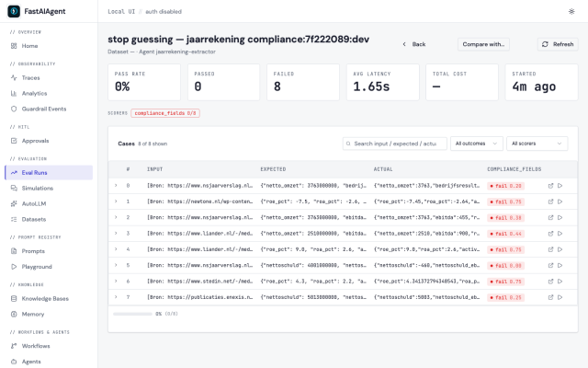Image resolution: width=588 pixels, height=368 pixels.
Task: Expand case row 4
Action: pos(116,249)
